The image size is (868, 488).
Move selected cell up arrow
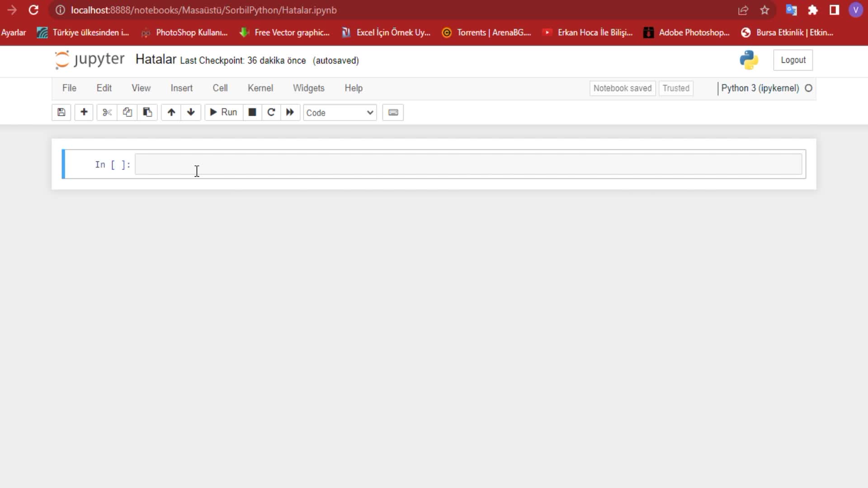point(171,113)
